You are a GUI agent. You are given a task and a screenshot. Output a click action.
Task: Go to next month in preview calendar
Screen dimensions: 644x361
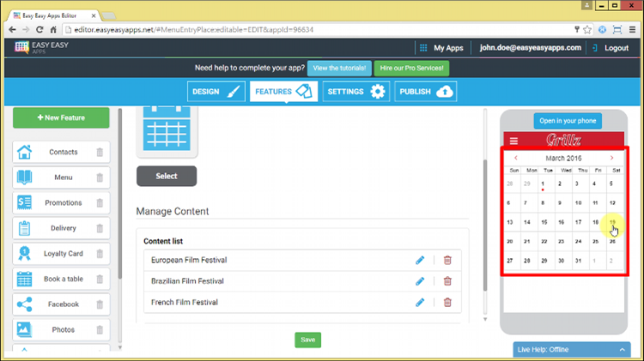tap(611, 158)
